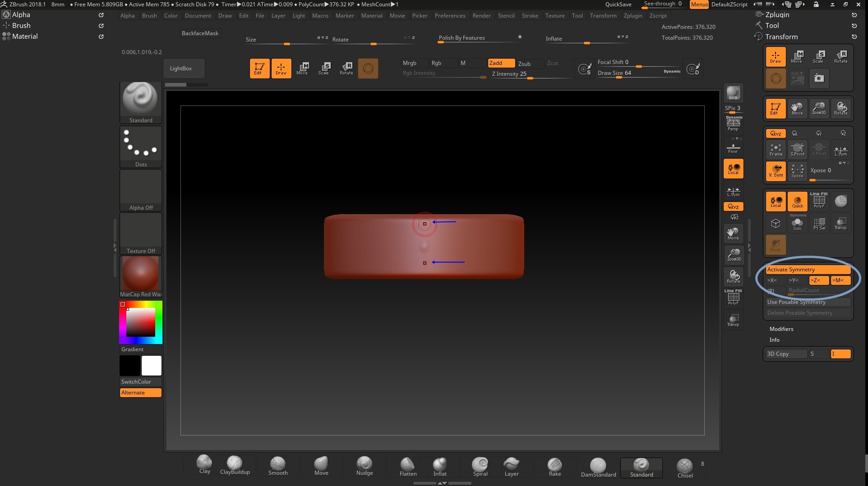This screenshot has height=486, width=868.
Task: Expand the Modifiers sub-palette
Action: coord(781,329)
